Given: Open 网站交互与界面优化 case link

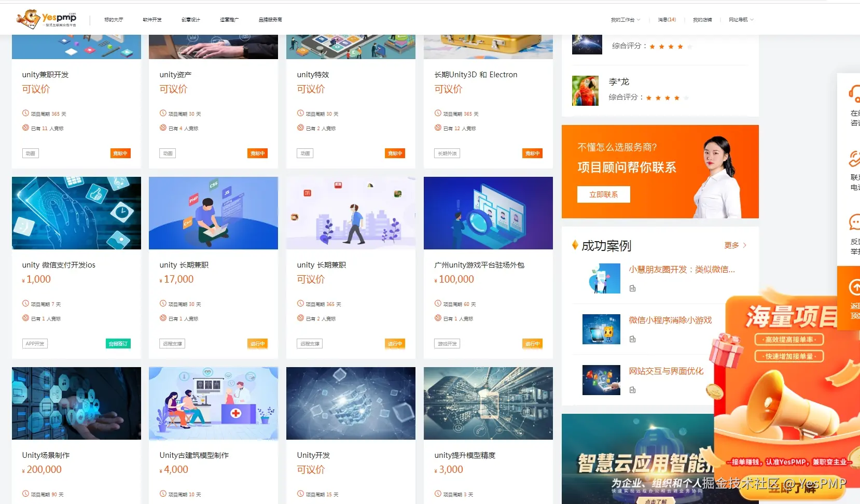Looking at the screenshot, I should pos(666,371).
